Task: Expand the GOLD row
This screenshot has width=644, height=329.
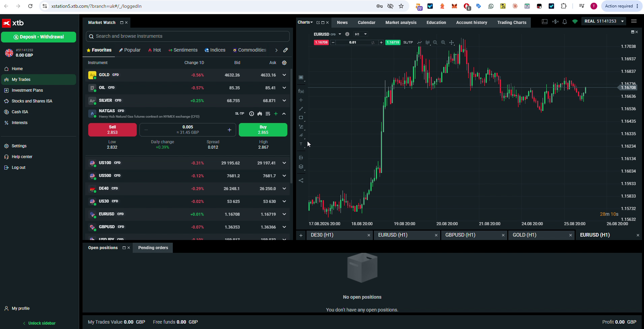Action: 284,75
